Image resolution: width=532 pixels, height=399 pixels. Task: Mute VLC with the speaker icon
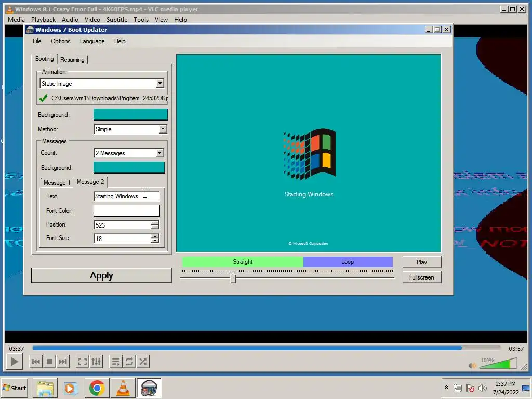click(x=472, y=365)
